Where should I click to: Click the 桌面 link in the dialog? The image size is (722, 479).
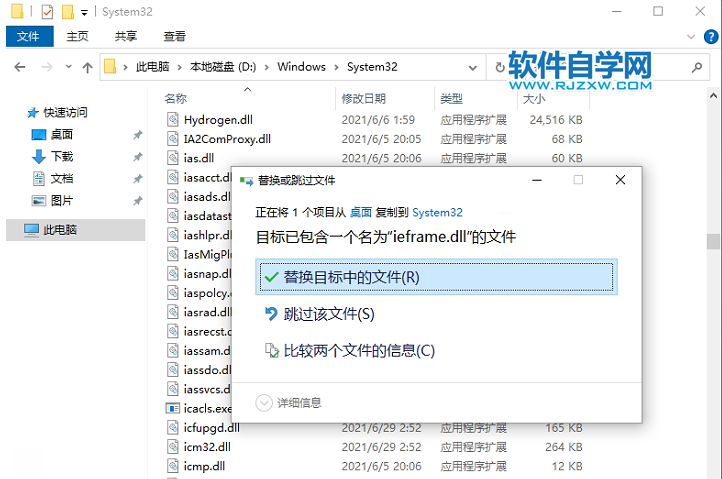[x=361, y=212]
